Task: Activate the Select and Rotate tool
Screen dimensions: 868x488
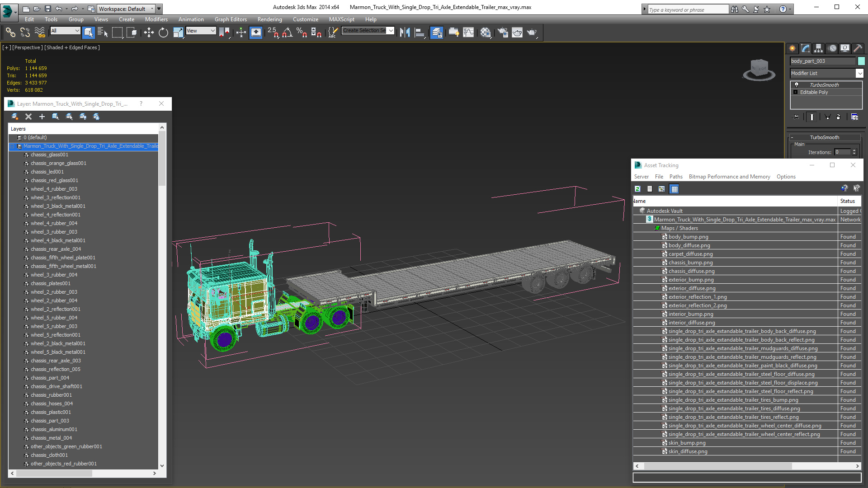Action: tap(163, 32)
